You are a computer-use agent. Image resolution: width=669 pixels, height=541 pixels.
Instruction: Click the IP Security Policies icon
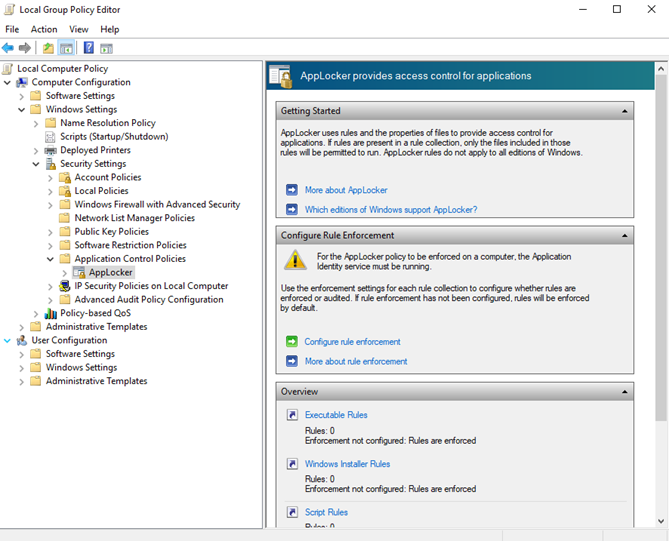[x=65, y=286]
